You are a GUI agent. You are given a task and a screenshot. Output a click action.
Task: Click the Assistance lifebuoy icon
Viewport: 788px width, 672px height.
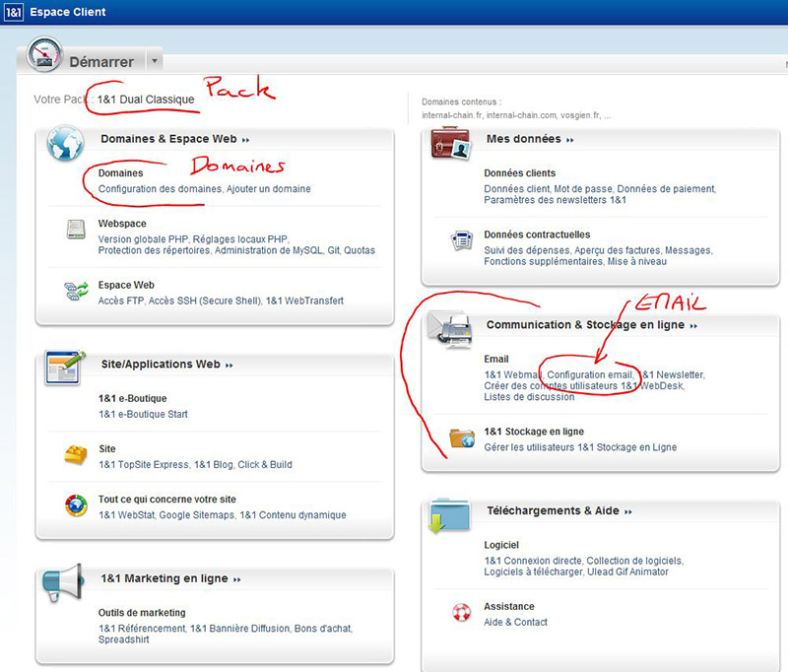pos(461,612)
